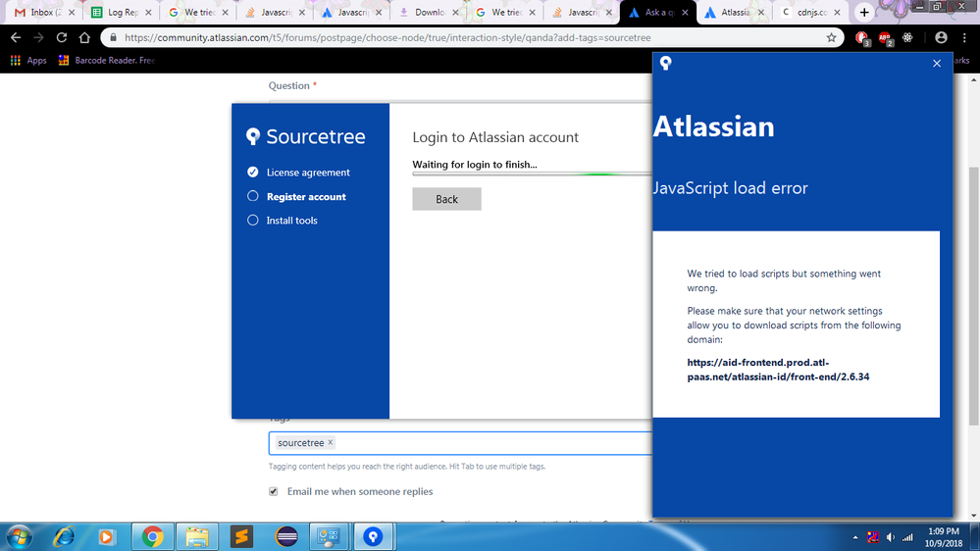Open Windows Explorer from the taskbar

click(197, 536)
